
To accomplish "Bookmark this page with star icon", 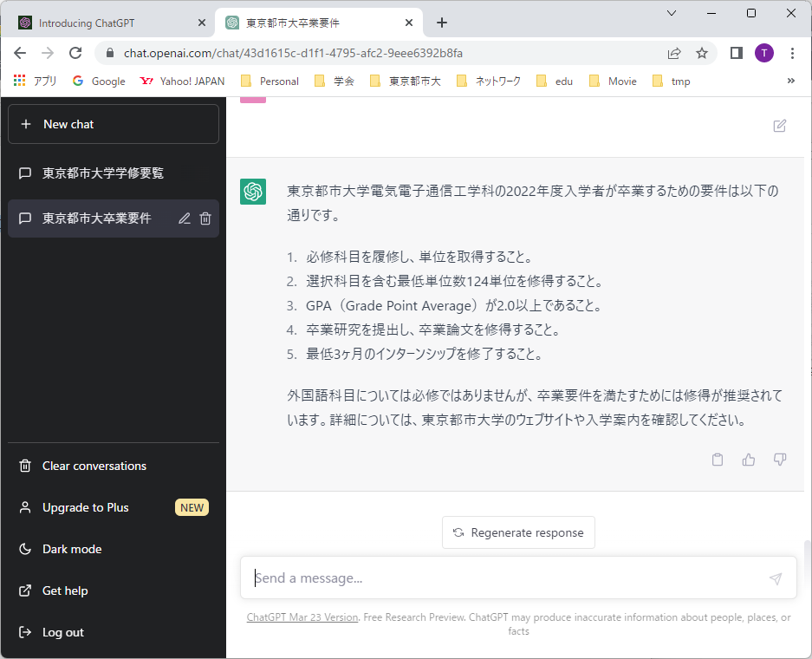I will click(x=702, y=53).
